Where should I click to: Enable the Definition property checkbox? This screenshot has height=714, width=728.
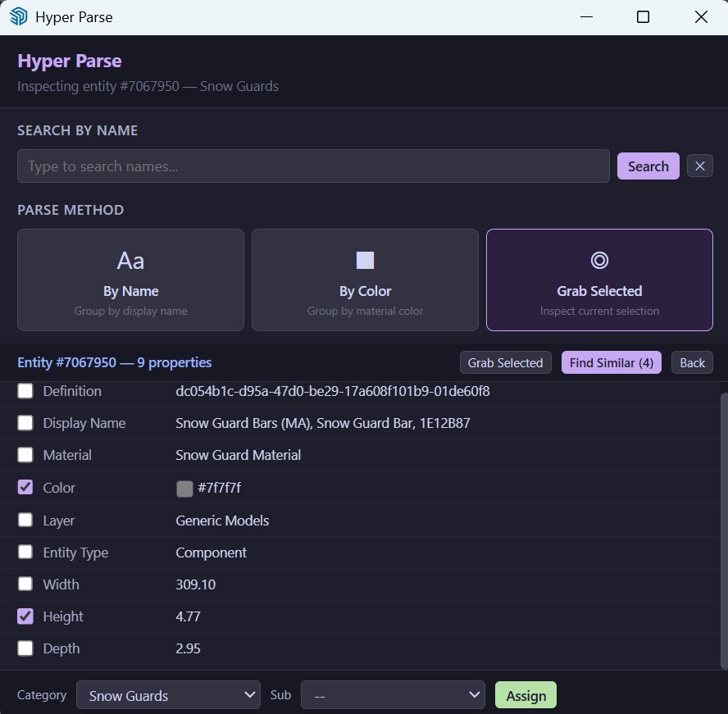pos(25,391)
